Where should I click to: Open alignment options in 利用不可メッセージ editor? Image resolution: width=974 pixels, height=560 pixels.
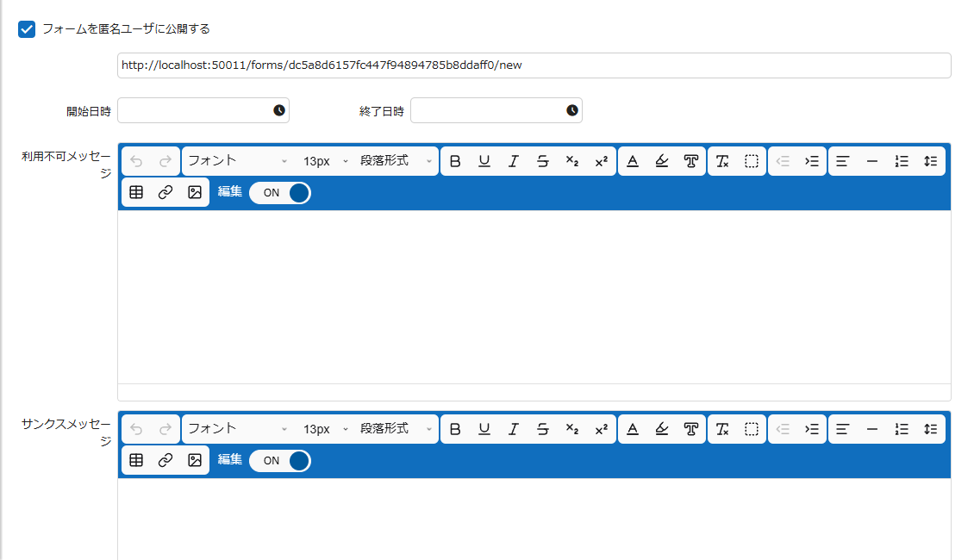pos(842,161)
